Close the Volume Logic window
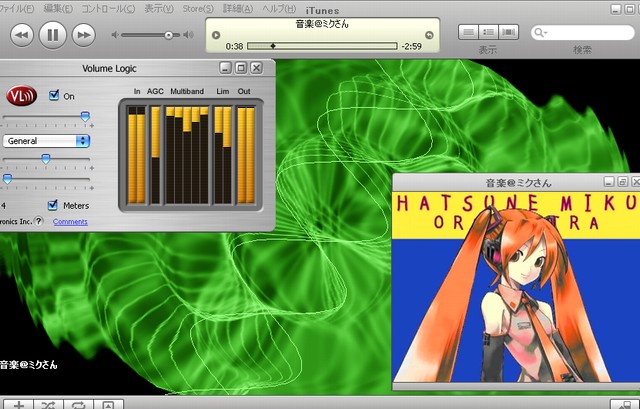This screenshot has width=640, height=409. pos(256,68)
